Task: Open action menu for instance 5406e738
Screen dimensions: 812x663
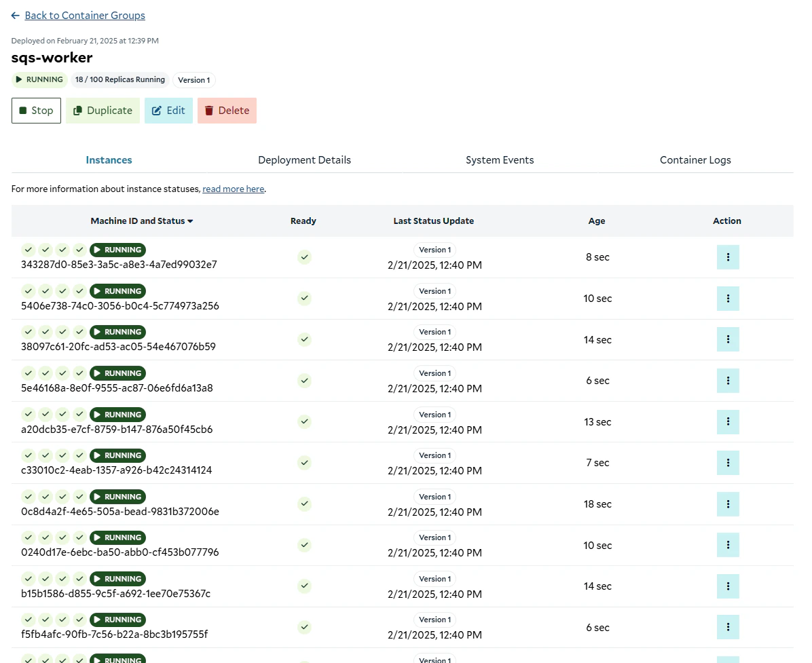Action: pos(728,299)
